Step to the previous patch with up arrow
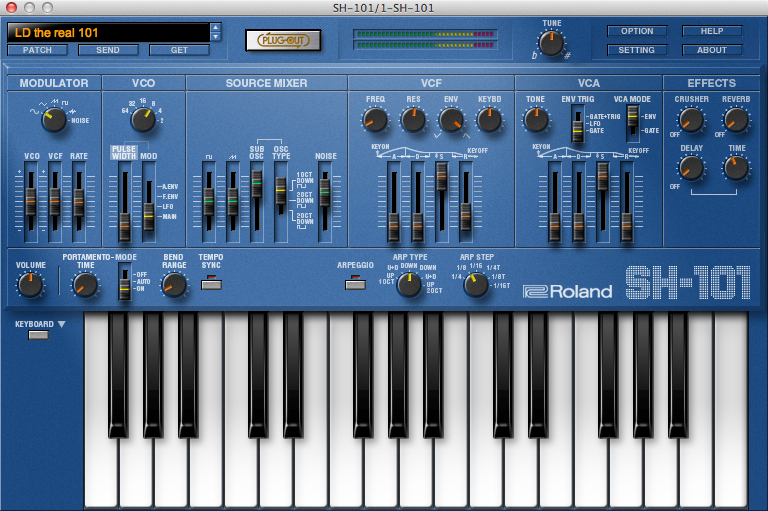The width and height of the screenshot is (768, 511). pyautogui.click(x=215, y=27)
